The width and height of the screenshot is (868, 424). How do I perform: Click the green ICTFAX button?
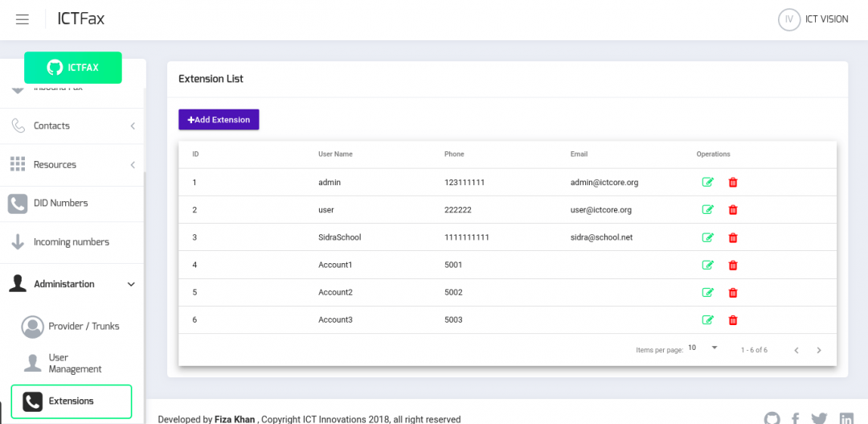(x=73, y=68)
